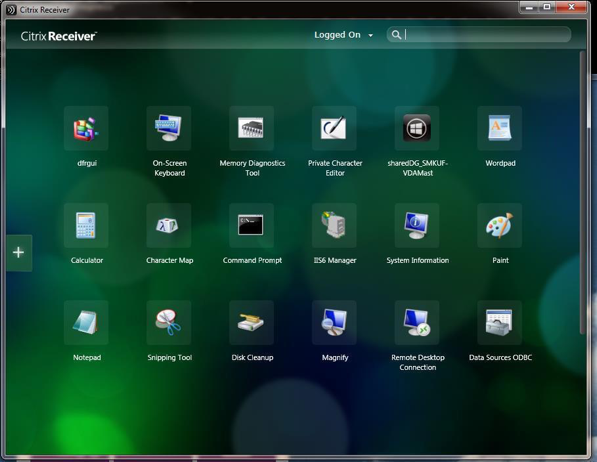The width and height of the screenshot is (597, 462).
Task: Click the plus button to add apps
Action: [x=19, y=253]
